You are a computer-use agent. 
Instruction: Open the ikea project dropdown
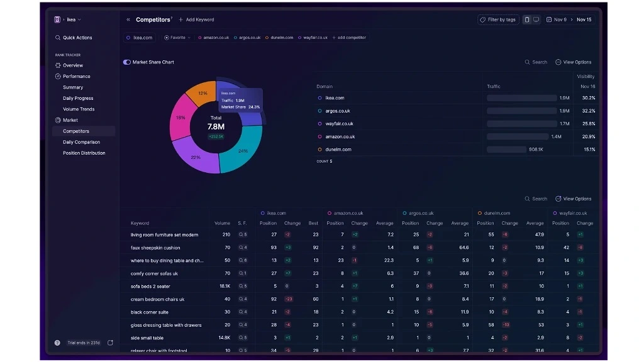click(x=74, y=19)
